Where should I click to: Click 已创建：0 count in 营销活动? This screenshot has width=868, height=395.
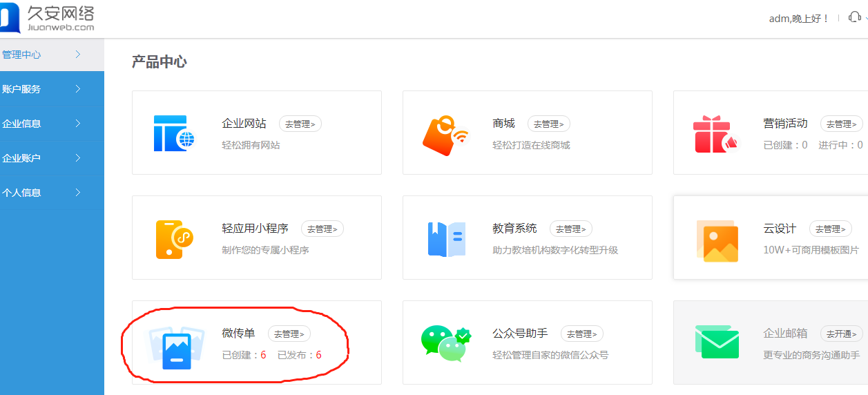[x=785, y=145]
